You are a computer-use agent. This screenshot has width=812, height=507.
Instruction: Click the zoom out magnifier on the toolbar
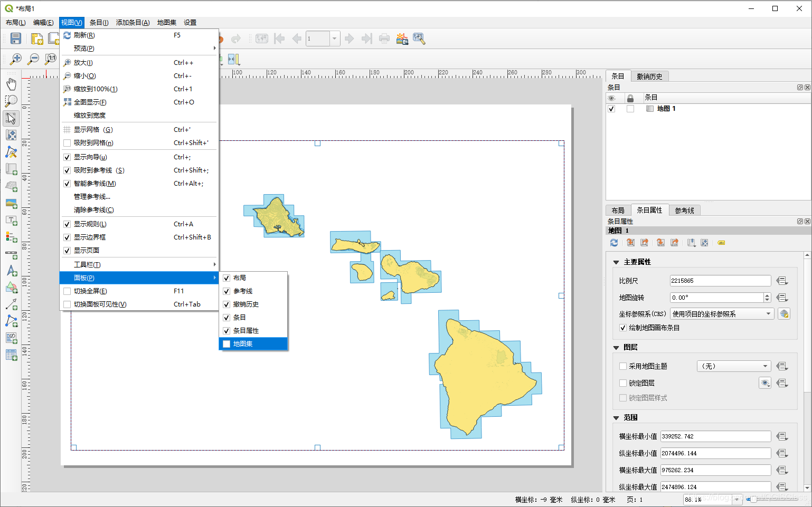coord(33,59)
